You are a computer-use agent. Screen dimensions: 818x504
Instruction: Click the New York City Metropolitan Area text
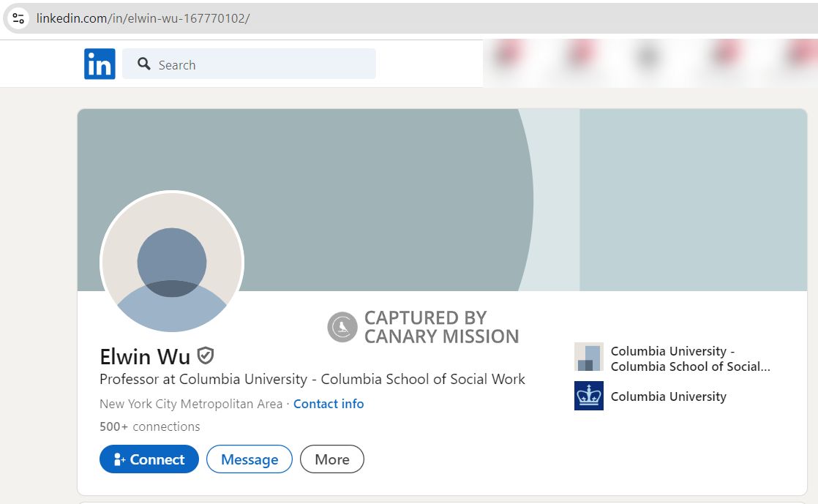pyautogui.click(x=190, y=404)
